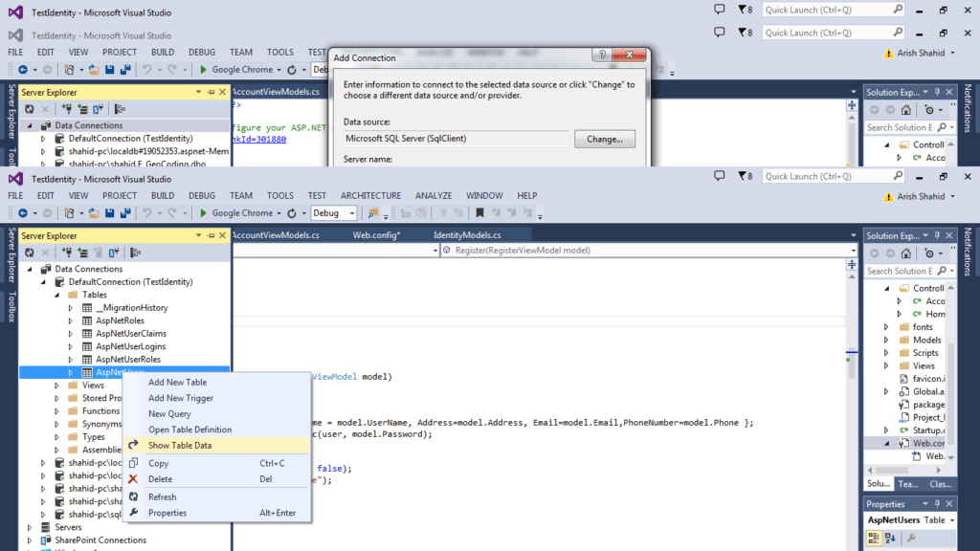This screenshot has height=551, width=980.
Task: Open Find in Files in the bottom toolbar
Action: [x=373, y=213]
